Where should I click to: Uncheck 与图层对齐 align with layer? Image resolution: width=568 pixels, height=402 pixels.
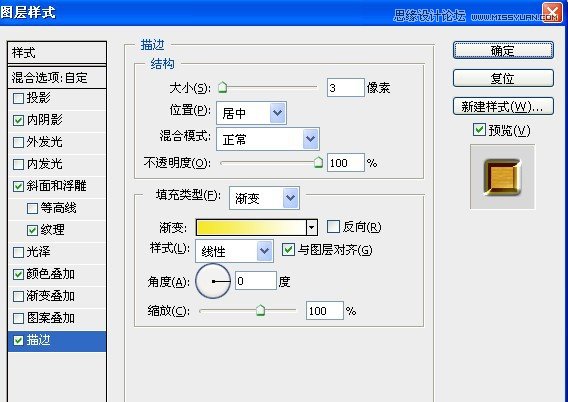tap(288, 250)
